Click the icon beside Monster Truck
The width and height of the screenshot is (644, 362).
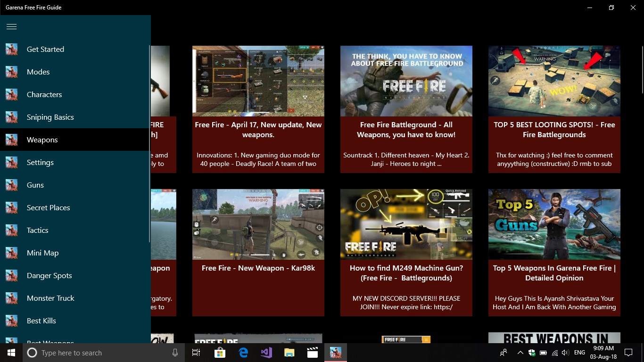click(x=12, y=298)
